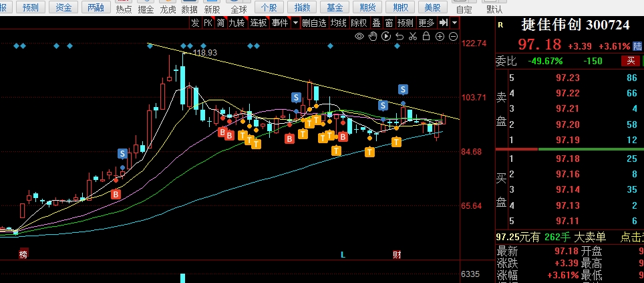Toggle 窗 multi-window option
644x283 pixels.
389,23
